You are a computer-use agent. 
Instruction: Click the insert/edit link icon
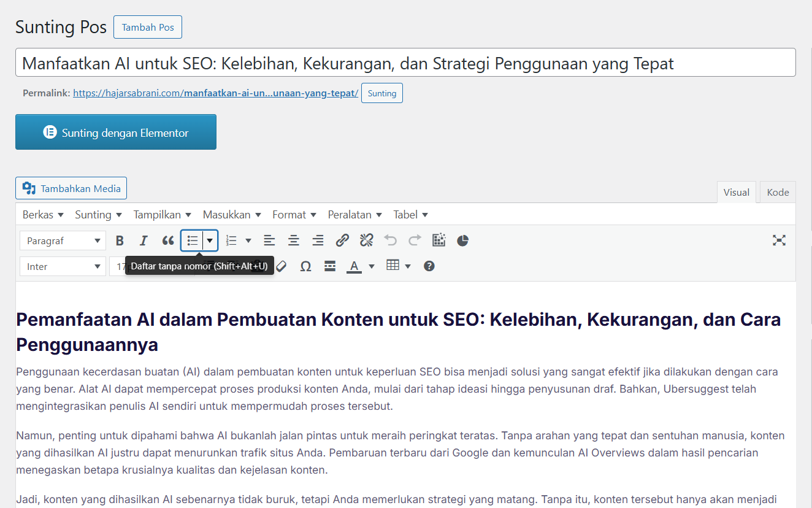(342, 241)
